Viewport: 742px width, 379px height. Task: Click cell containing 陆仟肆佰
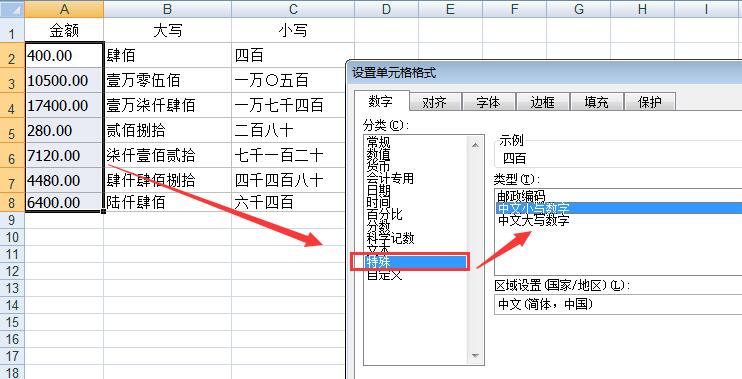[x=168, y=203]
